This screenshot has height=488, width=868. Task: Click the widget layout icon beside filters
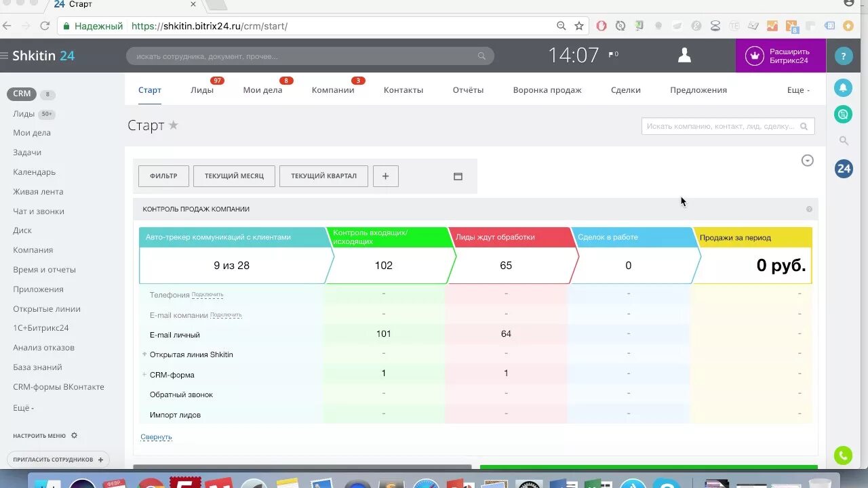pos(458,176)
